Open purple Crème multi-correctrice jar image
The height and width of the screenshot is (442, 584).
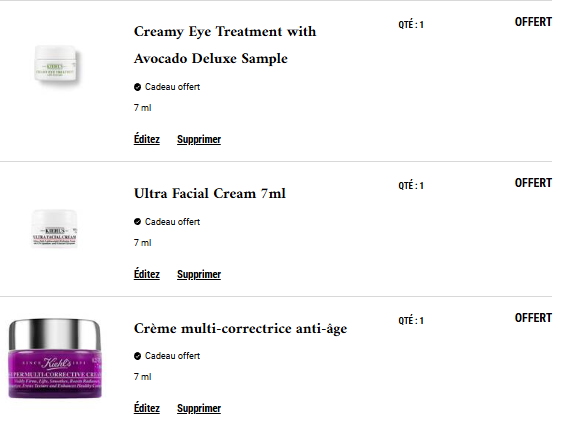pyautogui.click(x=55, y=358)
